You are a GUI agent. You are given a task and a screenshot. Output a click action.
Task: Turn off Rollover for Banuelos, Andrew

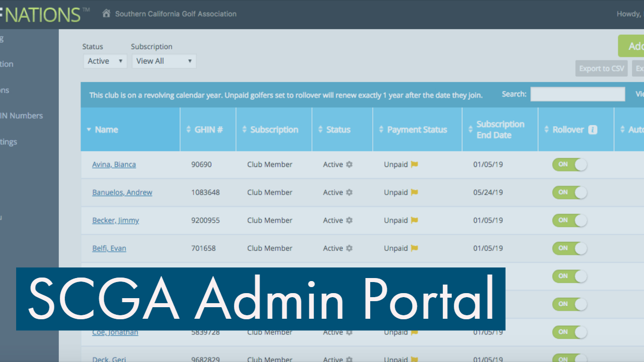(570, 192)
